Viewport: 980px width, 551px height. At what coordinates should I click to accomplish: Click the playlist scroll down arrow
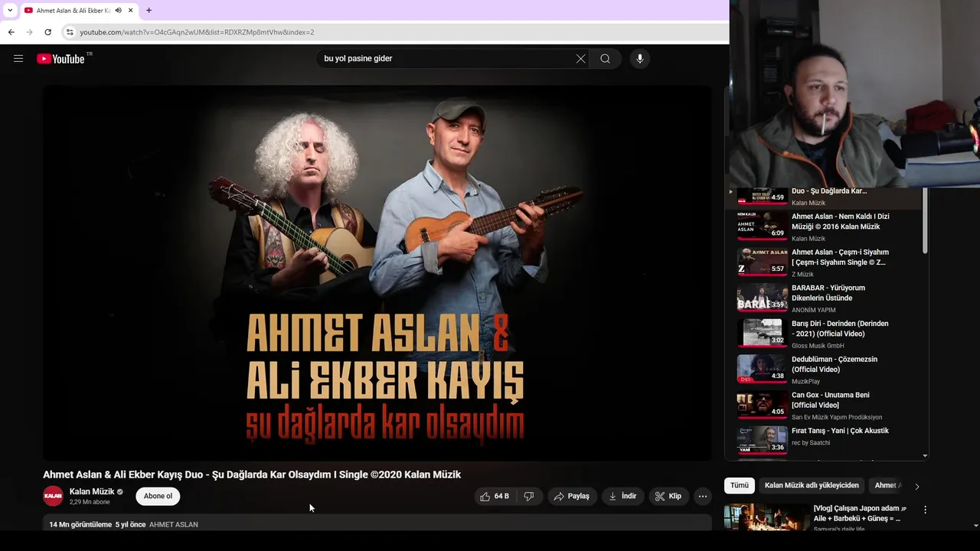click(925, 455)
